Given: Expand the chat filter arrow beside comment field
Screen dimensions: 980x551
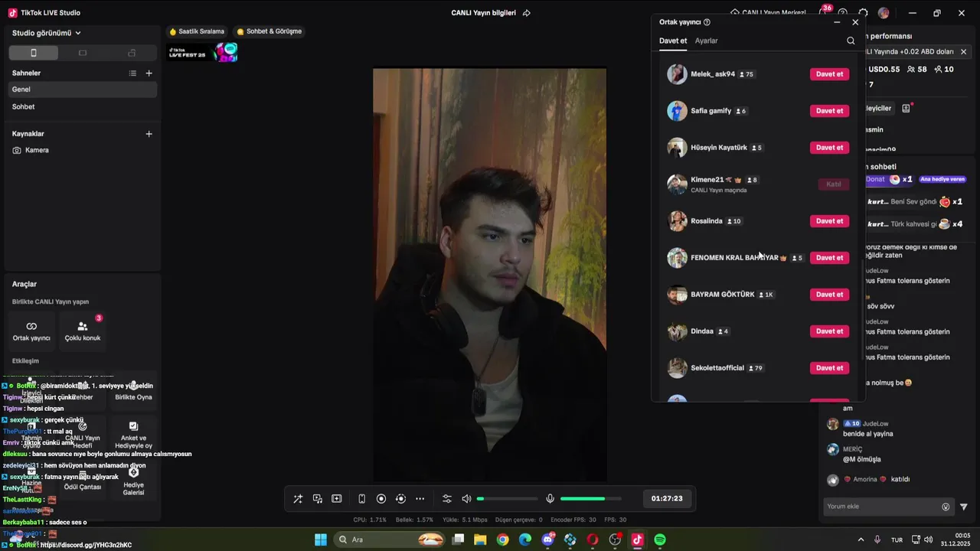Looking at the screenshot, I should coord(964,507).
